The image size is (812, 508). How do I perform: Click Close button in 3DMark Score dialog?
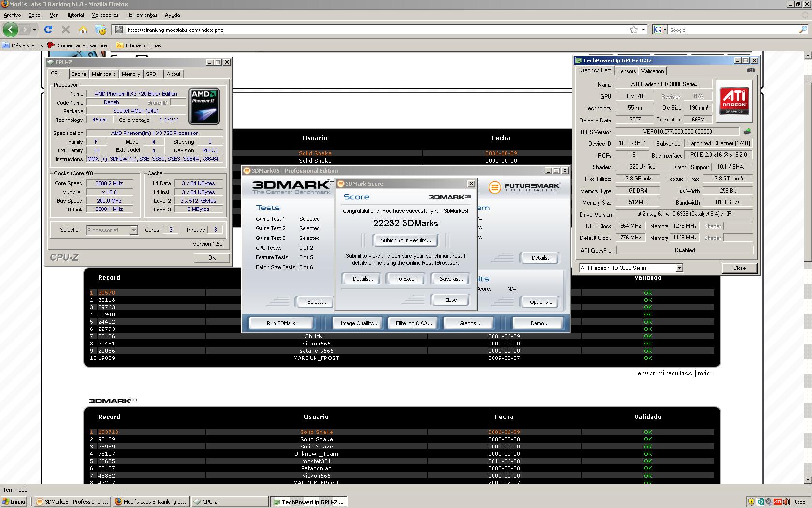[x=450, y=300]
